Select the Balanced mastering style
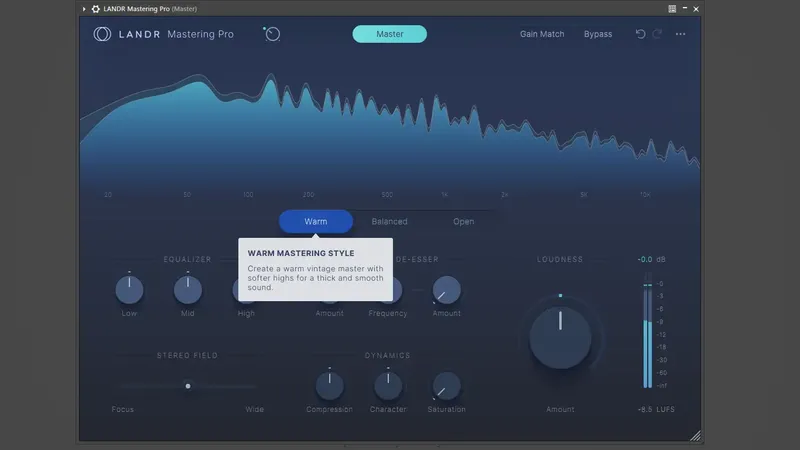The width and height of the screenshot is (800, 450). [x=389, y=221]
